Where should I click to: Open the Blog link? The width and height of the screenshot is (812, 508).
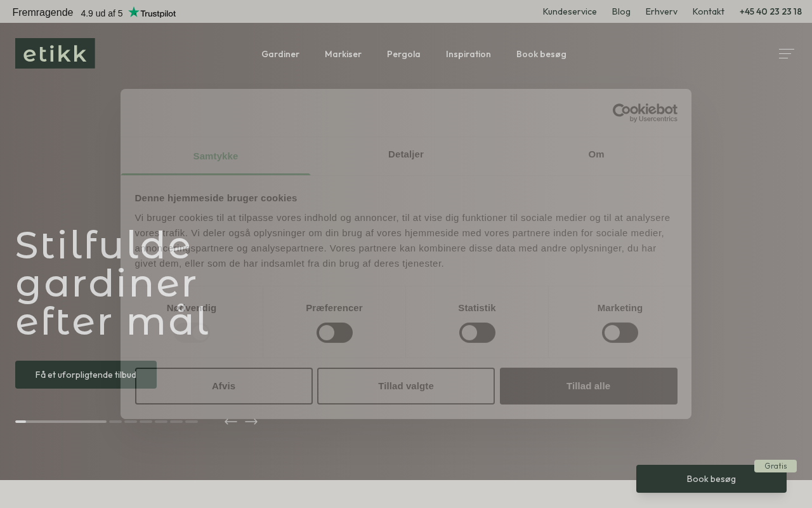(621, 11)
